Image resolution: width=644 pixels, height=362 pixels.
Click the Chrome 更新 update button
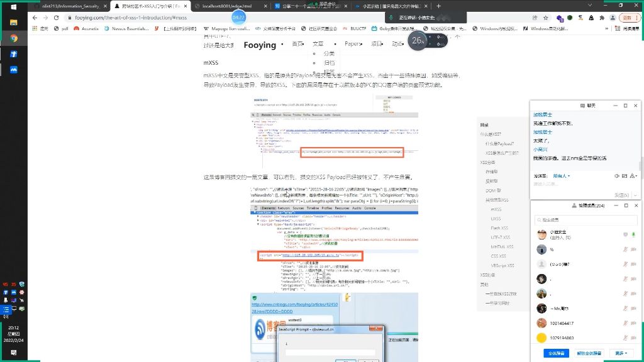[630, 18]
